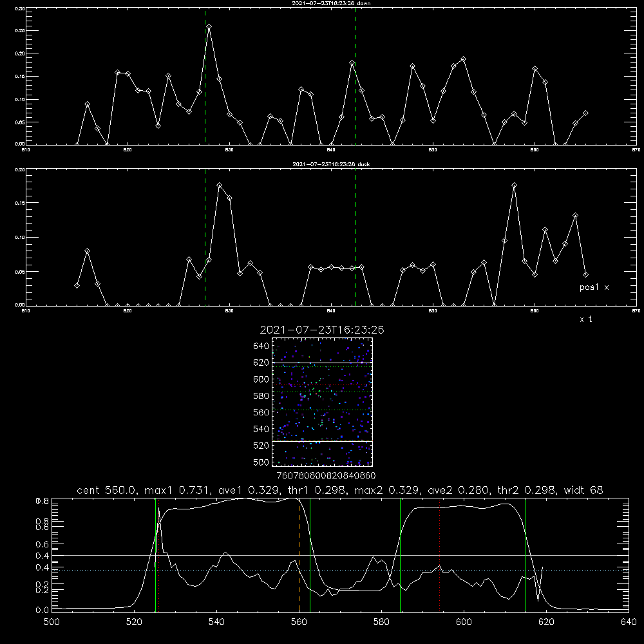Select the 620 label on heatmap y-axis

click(261, 363)
